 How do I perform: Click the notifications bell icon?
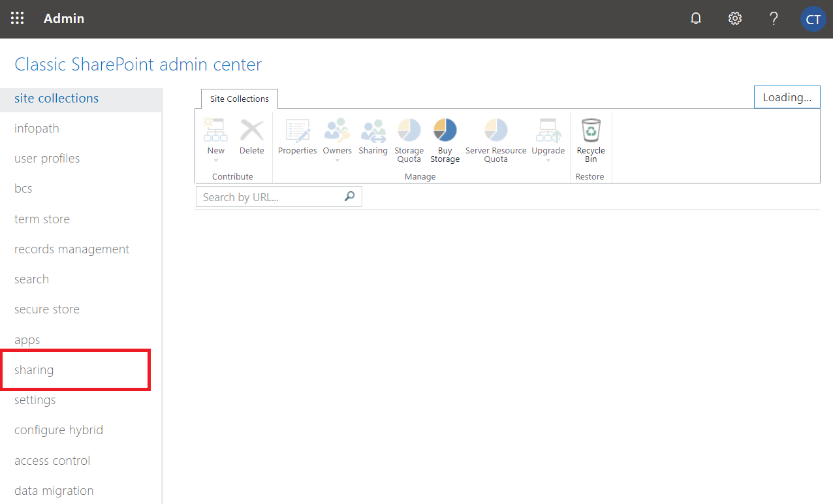tap(696, 18)
